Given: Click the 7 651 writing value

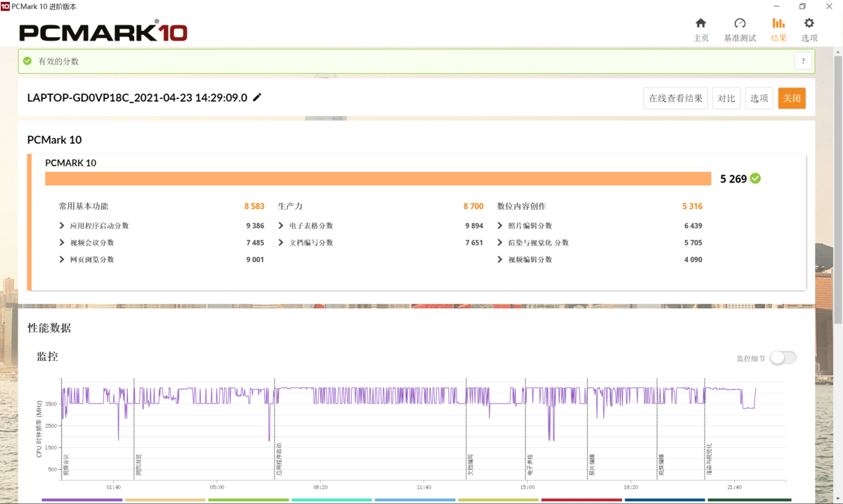Looking at the screenshot, I should pyautogui.click(x=474, y=243).
